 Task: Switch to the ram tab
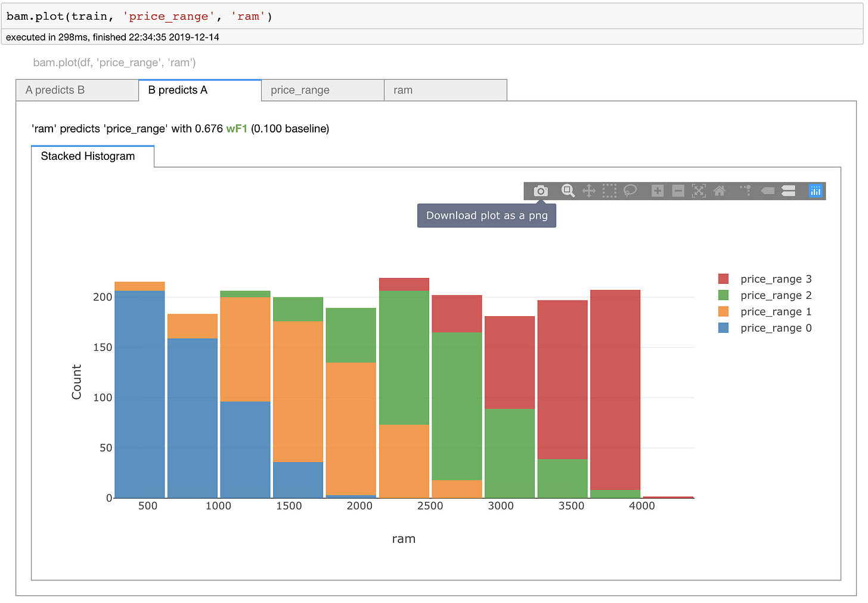point(445,90)
